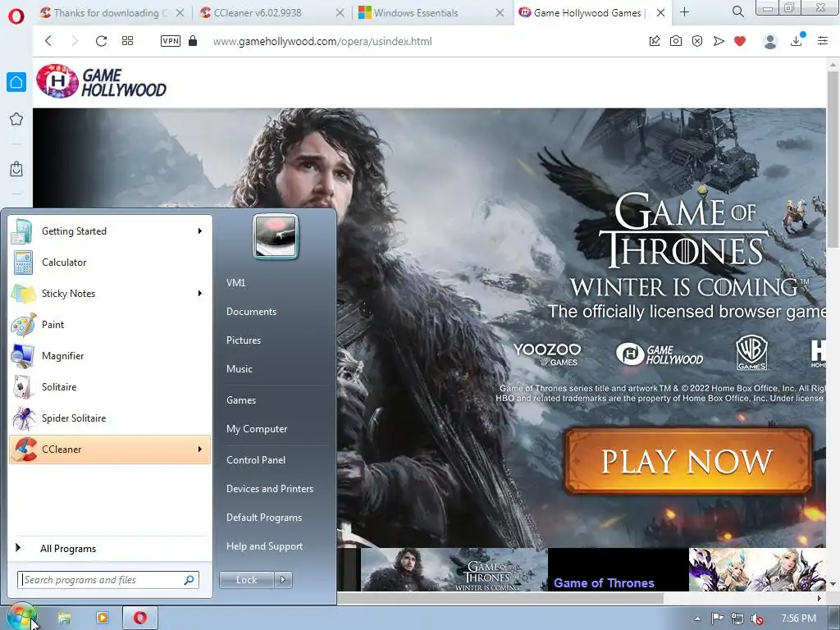Open Devices and Printers
The height and width of the screenshot is (630, 840).
point(274,489)
